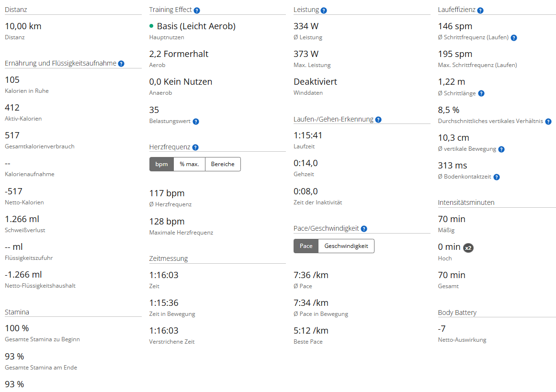Open help icon beside Pace/Geschwindigkeit
The image size is (556, 392).
364,229
